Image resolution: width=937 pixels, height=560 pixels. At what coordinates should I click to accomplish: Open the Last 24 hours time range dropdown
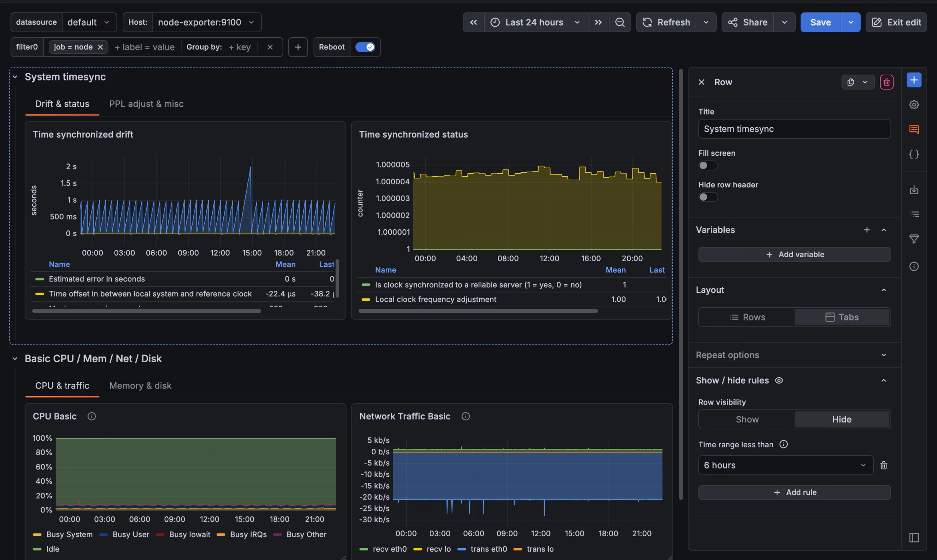point(534,22)
